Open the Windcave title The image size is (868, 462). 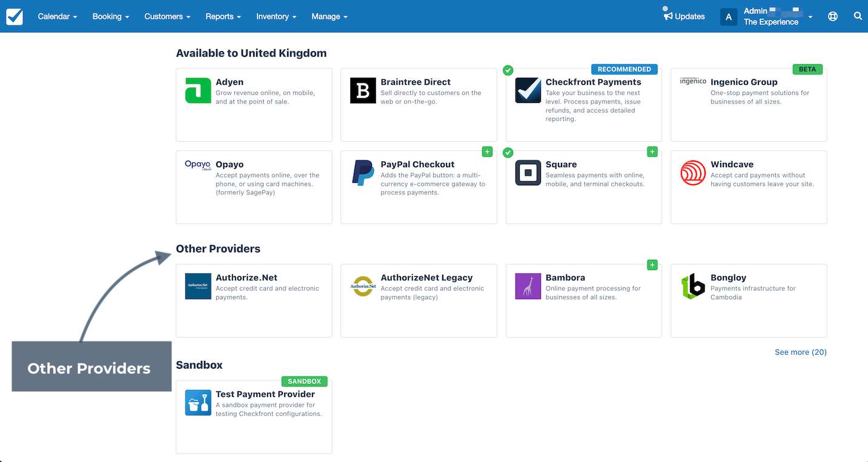(732, 164)
